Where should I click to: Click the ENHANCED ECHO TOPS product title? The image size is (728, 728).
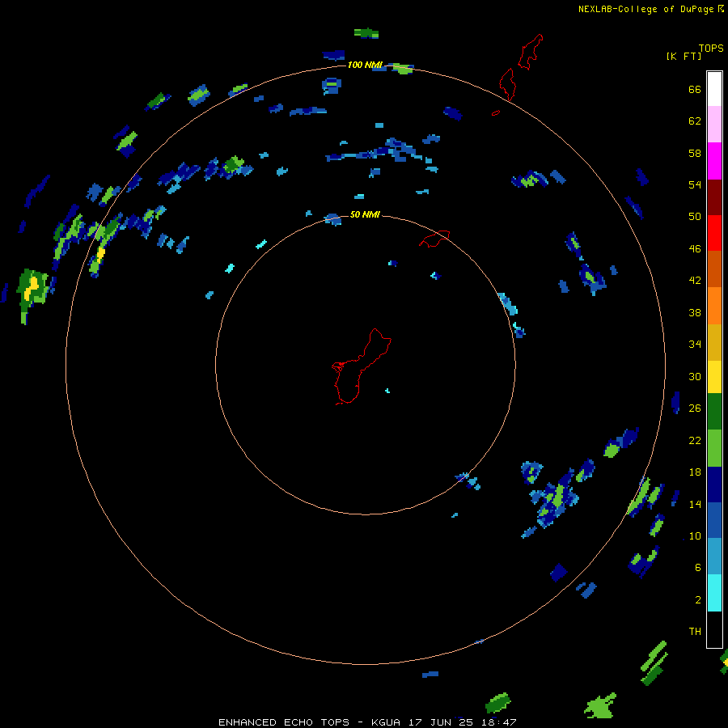coord(284,722)
